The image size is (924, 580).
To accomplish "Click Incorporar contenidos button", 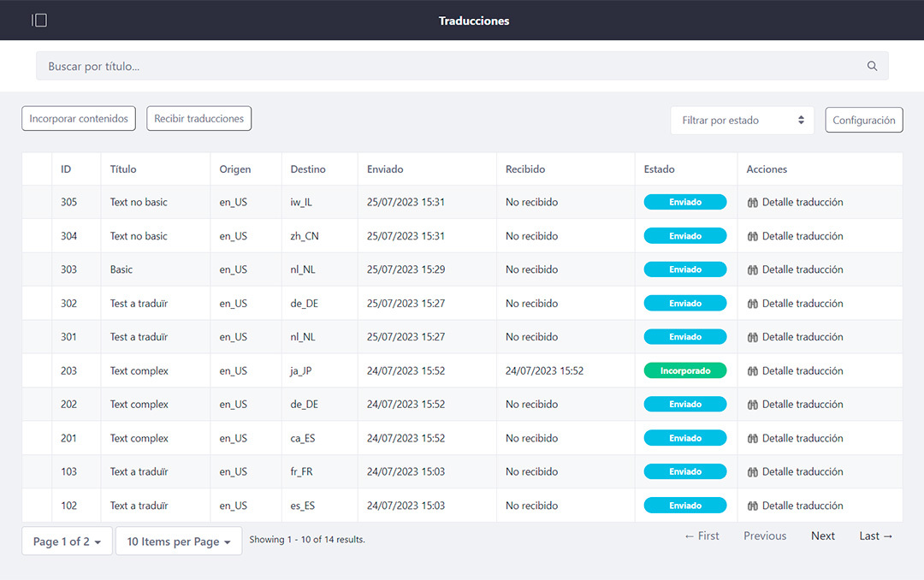I will coord(79,118).
